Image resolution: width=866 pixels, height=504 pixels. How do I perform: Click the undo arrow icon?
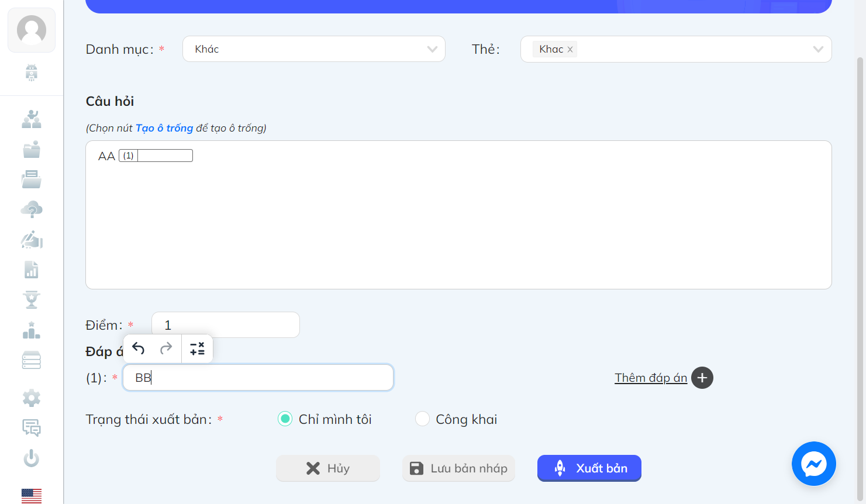[x=139, y=348]
